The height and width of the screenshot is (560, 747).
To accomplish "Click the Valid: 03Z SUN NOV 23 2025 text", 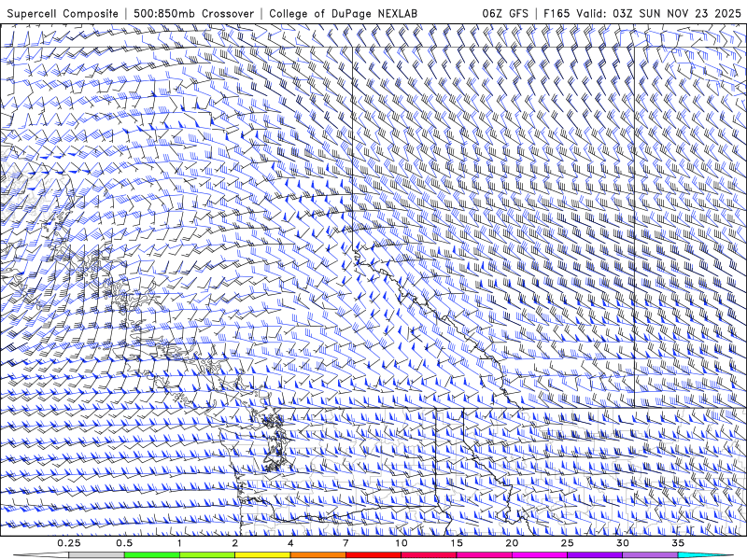I will [x=658, y=13].
